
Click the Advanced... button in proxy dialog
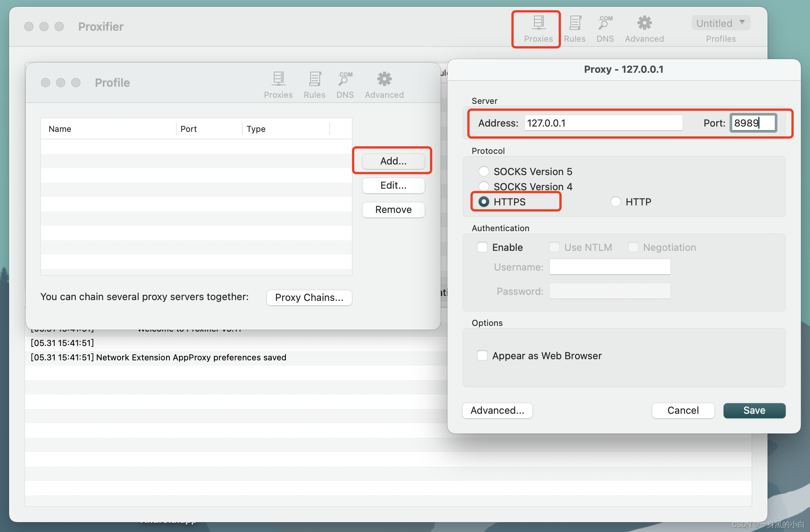pos(497,410)
